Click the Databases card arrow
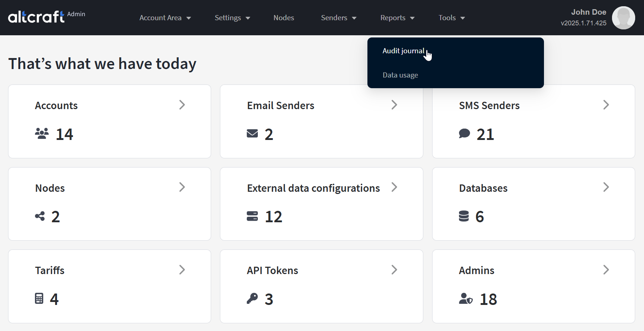The image size is (644, 331). click(606, 187)
